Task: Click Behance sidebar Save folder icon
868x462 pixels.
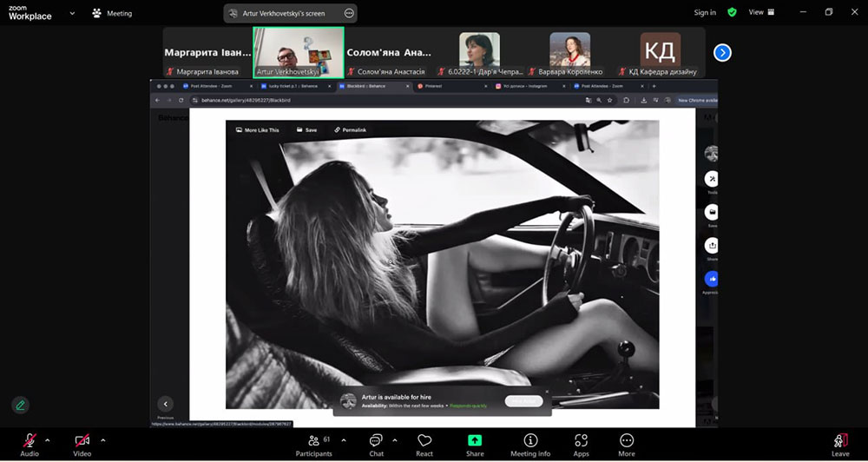Action: tap(712, 212)
